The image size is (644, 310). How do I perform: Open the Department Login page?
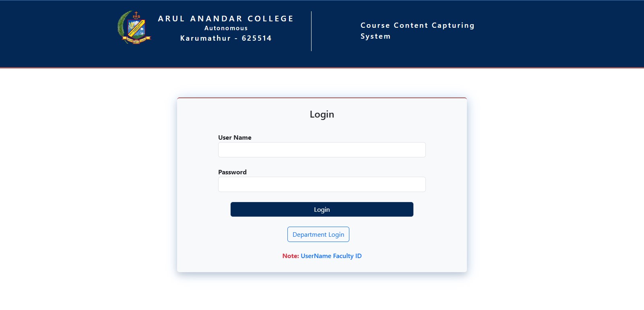(x=318, y=234)
